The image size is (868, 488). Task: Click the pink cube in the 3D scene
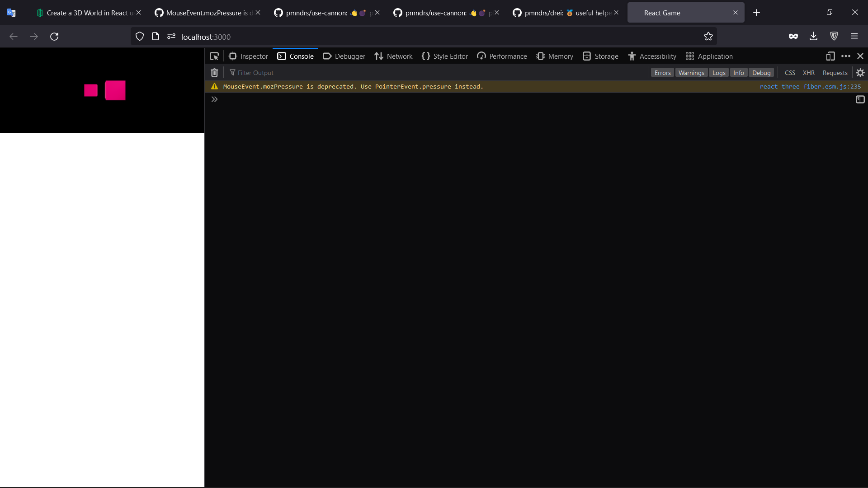tap(115, 90)
